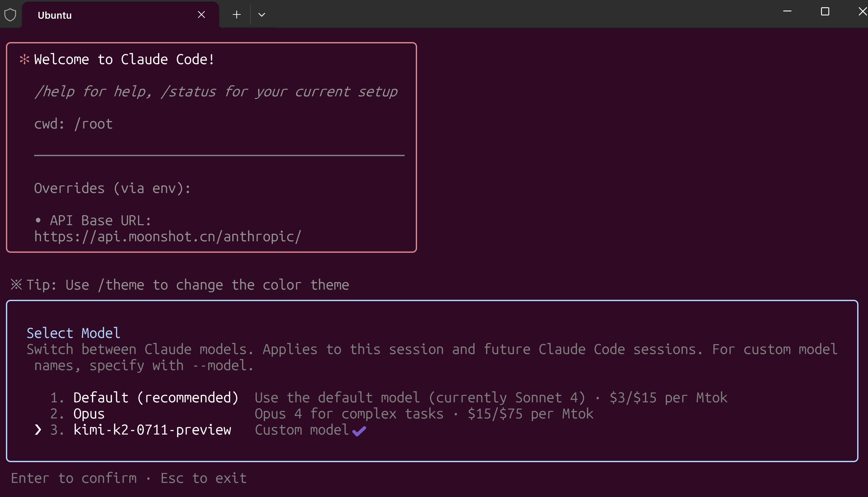The image size is (868, 497).
Task: Click the 'cwd: /root' line
Action: [73, 124]
